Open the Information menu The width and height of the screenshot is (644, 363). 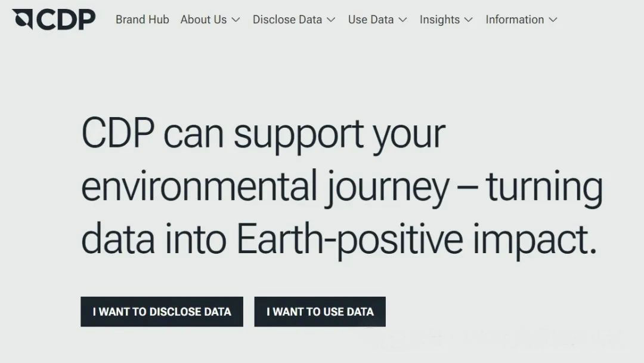click(x=515, y=20)
